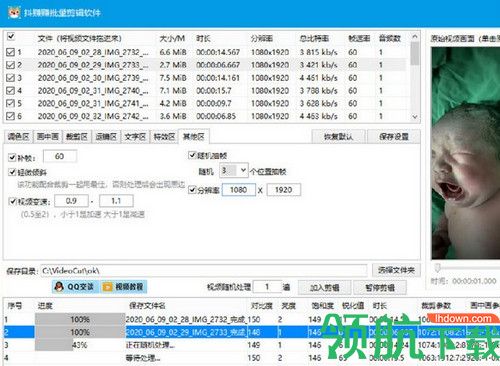
Task: Uncheck file row 4 IMG_2740 checkbox
Action: (x=10, y=90)
